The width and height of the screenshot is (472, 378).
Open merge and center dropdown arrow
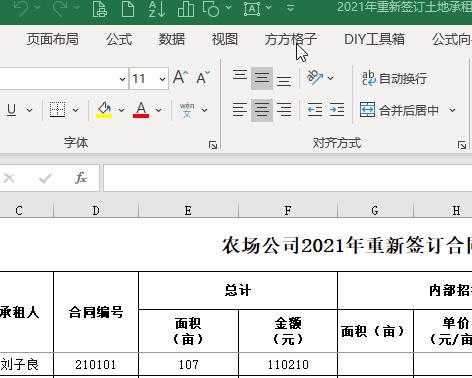pyautogui.click(x=452, y=110)
